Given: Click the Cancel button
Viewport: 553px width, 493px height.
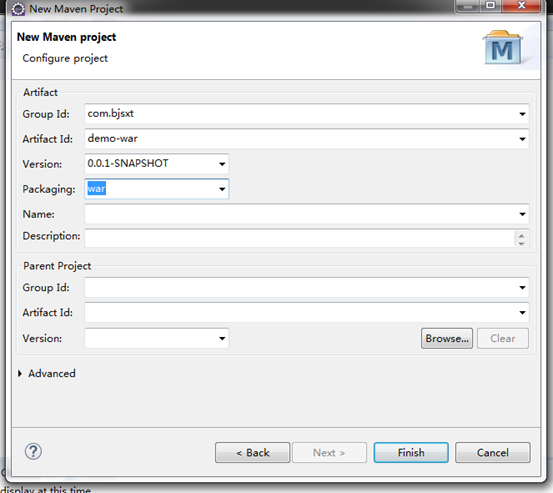Looking at the screenshot, I should [x=493, y=452].
